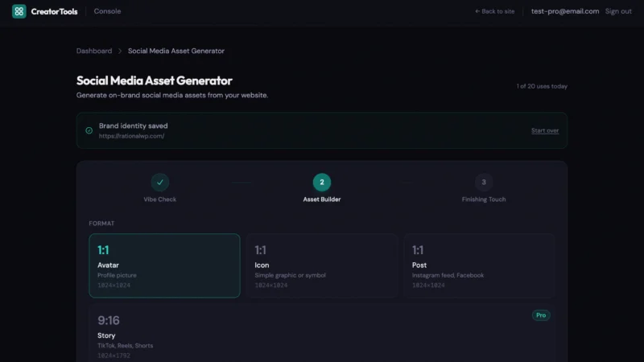
Task: Choose the 1:1 Post format option
Action: 479,265
